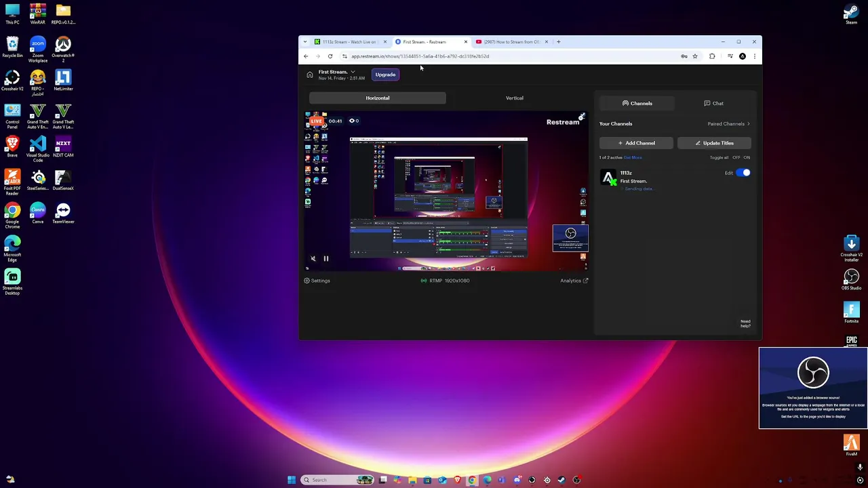Switch to the Vertical layout tab

tap(515, 98)
